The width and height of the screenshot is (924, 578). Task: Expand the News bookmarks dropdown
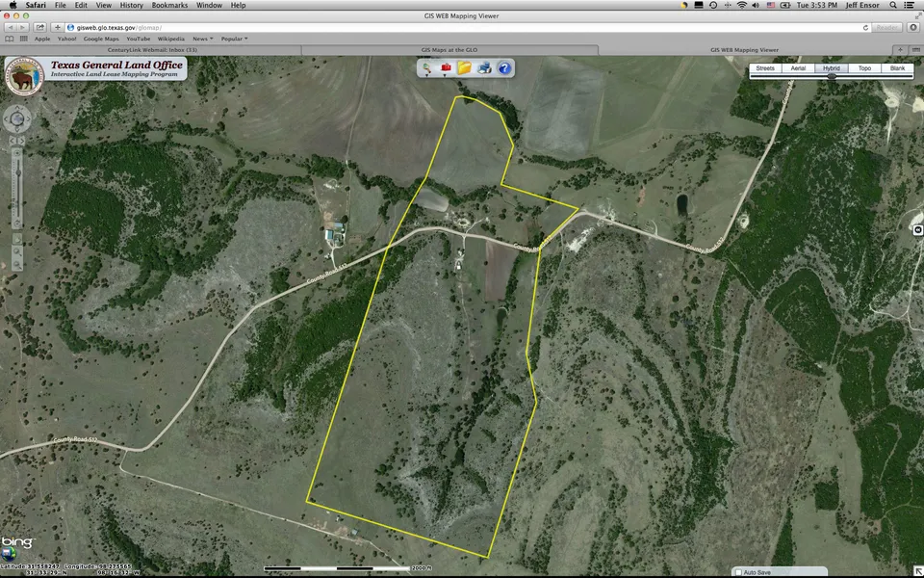point(203,39)
